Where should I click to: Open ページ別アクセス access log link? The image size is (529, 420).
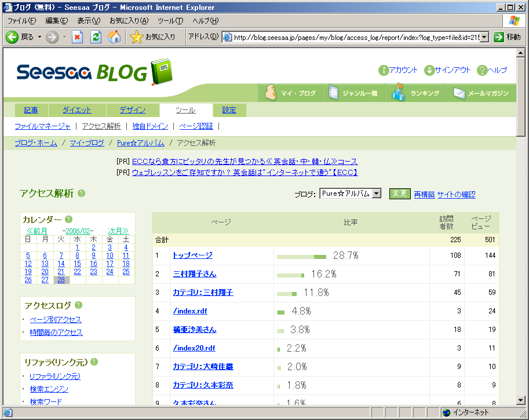click(x=56, y=319)
